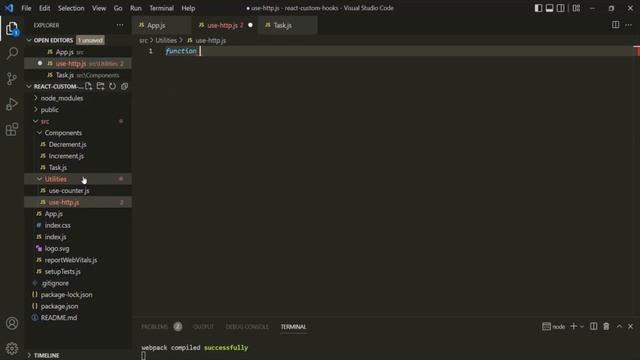Open the Explorer view in activity bar
Viewport: 640px width, 360px height.
pos(12,29)
